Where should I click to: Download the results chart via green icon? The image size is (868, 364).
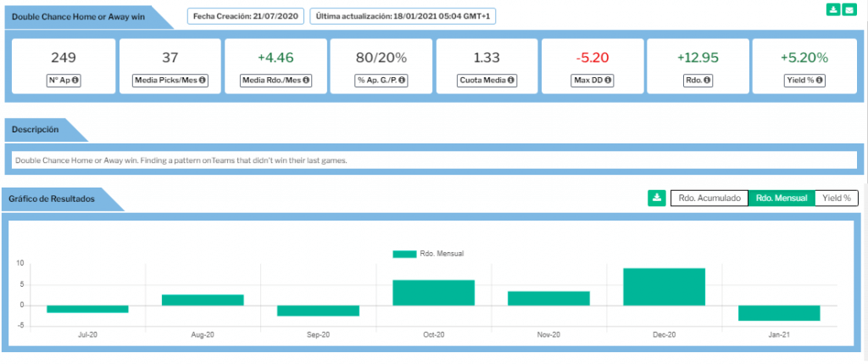pyautogui.click(x=656, y=198)
